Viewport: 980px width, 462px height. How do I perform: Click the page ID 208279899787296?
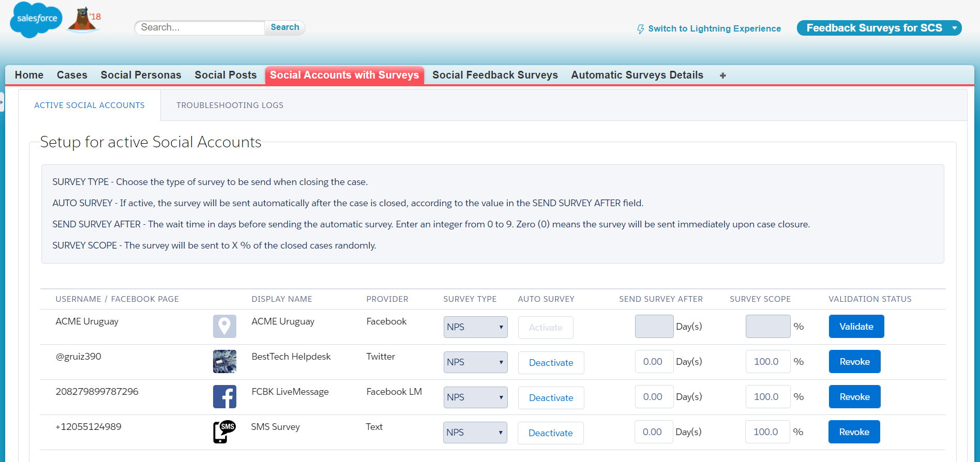[x=97, y=392]
